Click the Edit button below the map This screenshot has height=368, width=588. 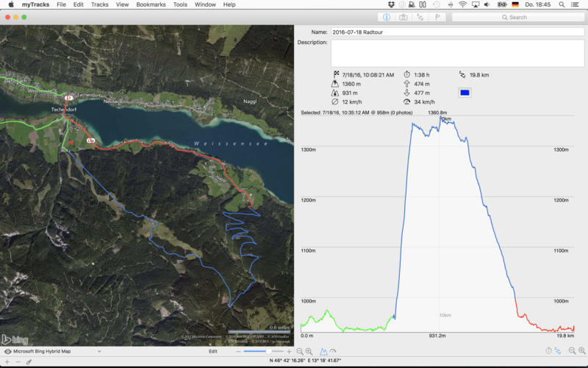click(x=212, y=352)
